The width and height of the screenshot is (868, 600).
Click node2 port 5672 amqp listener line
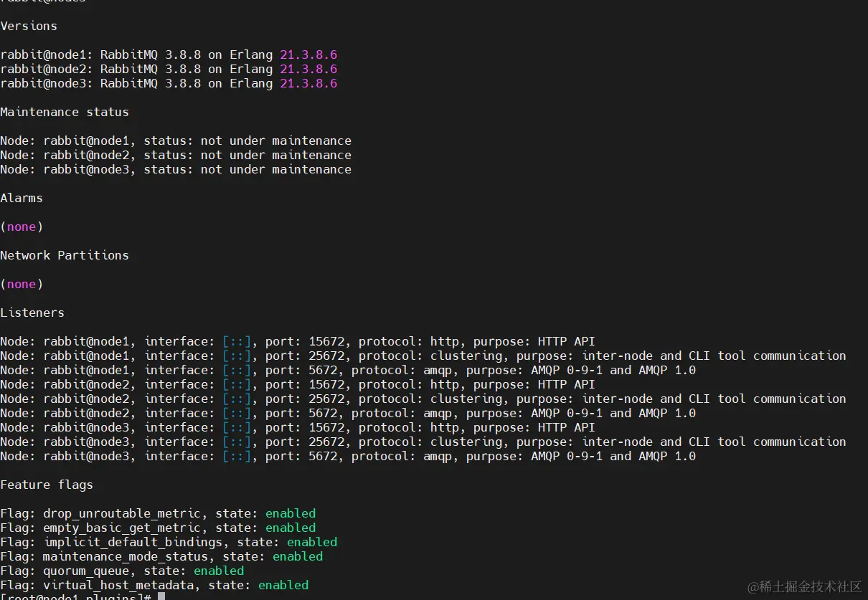[x=348, y=413]
